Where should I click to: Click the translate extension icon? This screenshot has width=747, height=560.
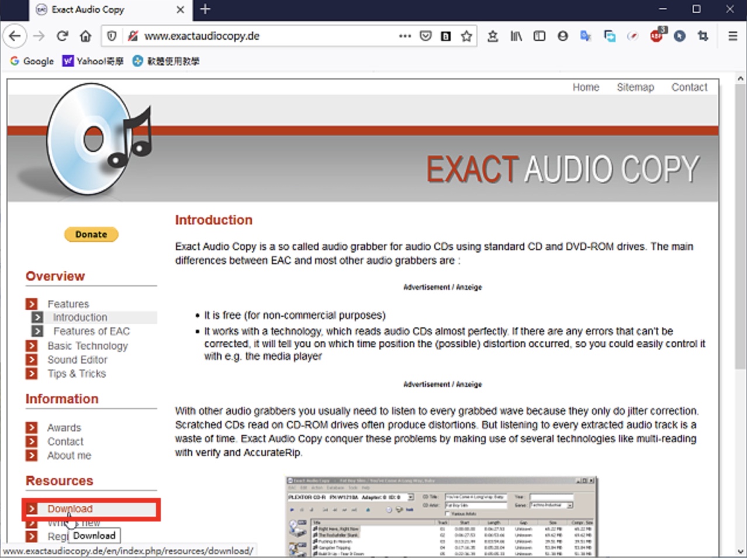click(x=586, y=36)
